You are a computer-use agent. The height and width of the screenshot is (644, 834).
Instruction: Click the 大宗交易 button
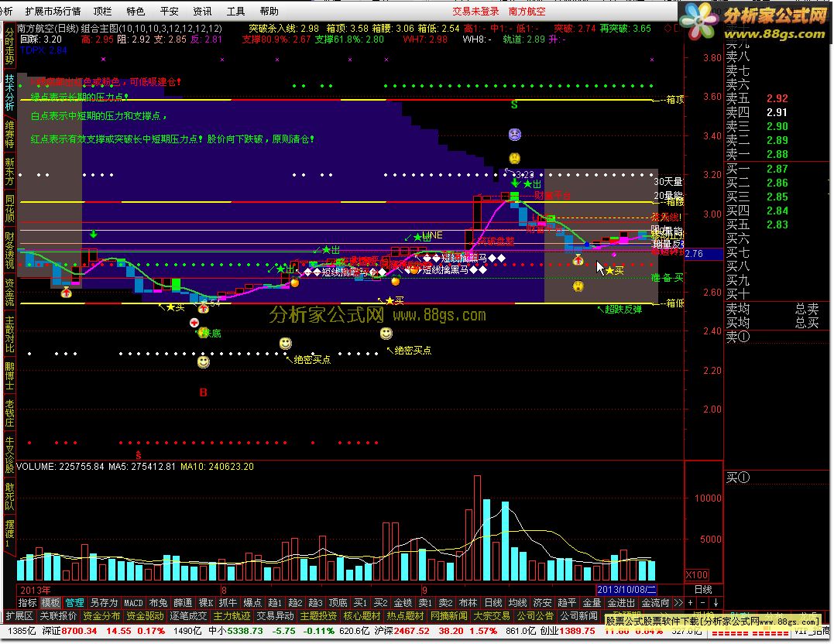492,616
